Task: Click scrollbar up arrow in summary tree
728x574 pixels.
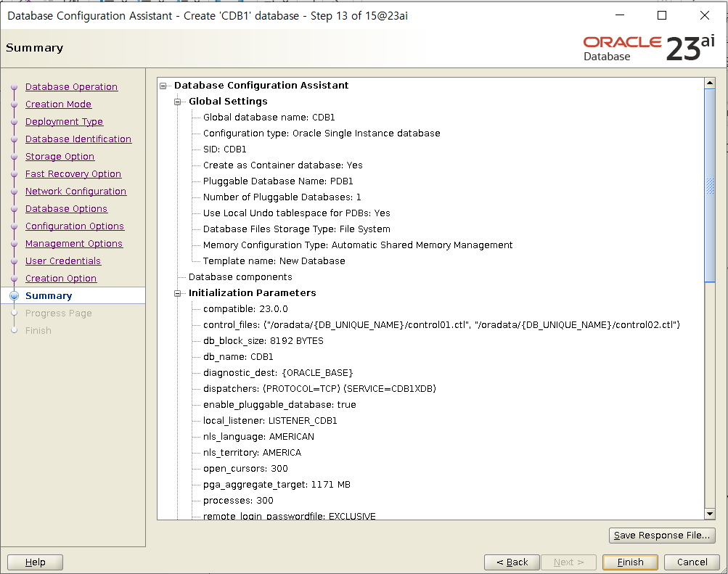Action: (709, 83)
